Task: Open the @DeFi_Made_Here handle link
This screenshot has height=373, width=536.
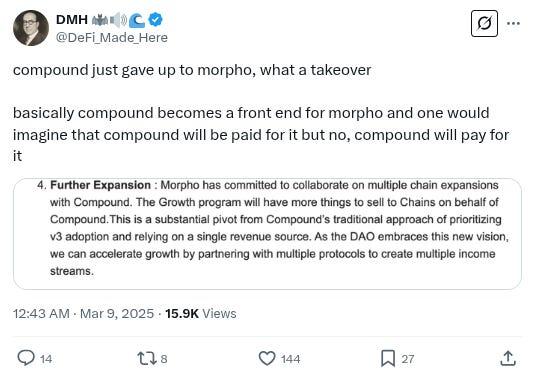Action: click(x=111, y=38)
